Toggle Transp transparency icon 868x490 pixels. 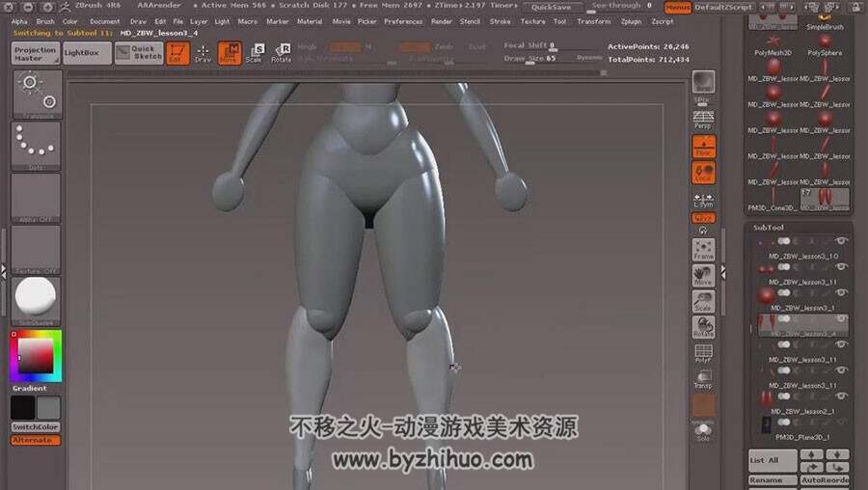tap(703, 379)
